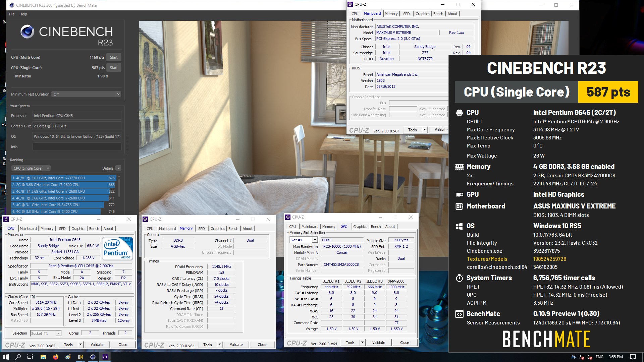Open Mainboard tab in CPU-Z CPU window
644x362 pixels.
pos(28,229)
